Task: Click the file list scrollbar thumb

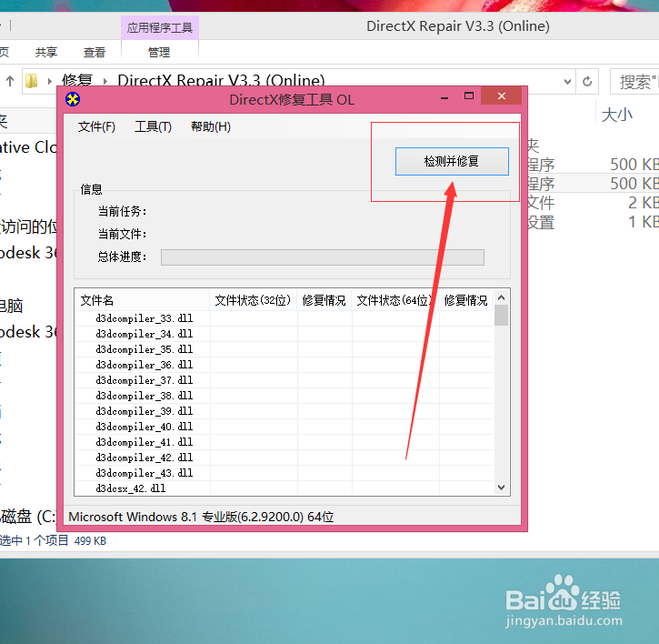Action: 501,315
